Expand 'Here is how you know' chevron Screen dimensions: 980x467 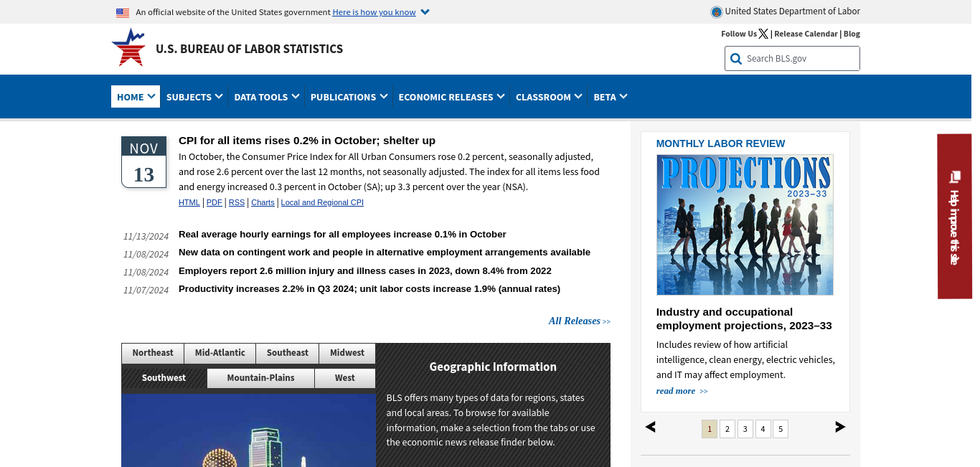point(425,12)
